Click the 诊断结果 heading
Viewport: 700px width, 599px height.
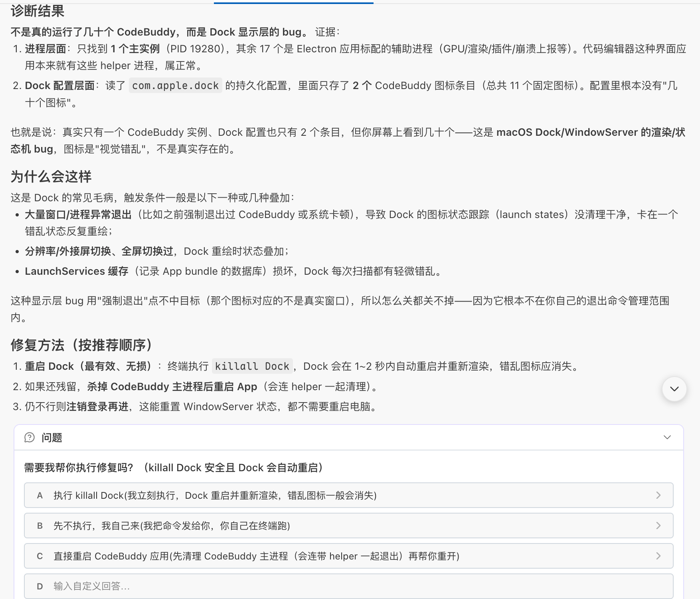coord(38,11)
